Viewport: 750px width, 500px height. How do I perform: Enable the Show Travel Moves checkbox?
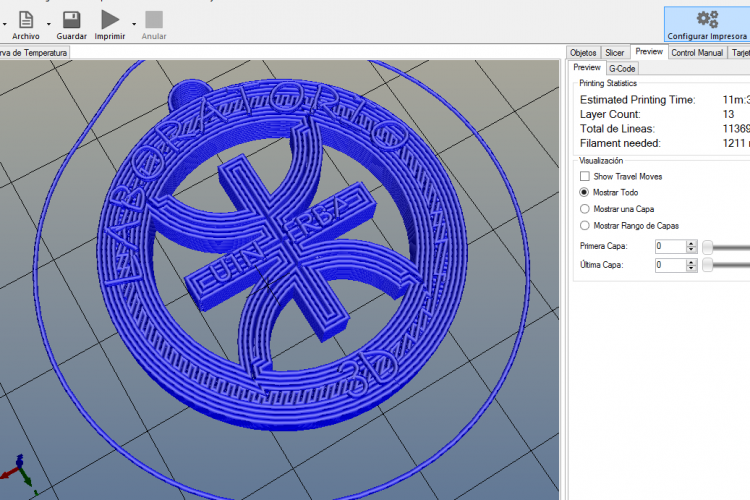[x=585, y=176]
